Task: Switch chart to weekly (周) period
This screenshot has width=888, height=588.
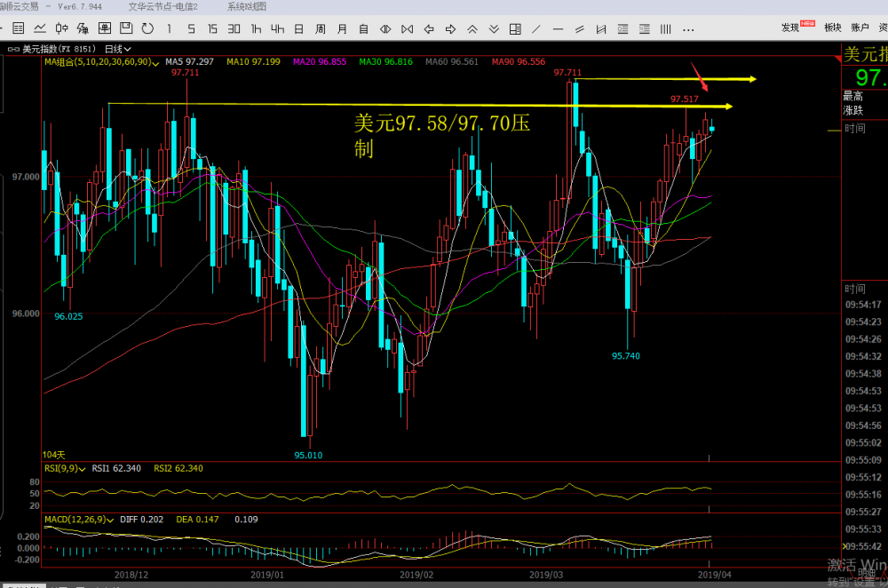Action: pyautogui.click(x=321, y=29)
